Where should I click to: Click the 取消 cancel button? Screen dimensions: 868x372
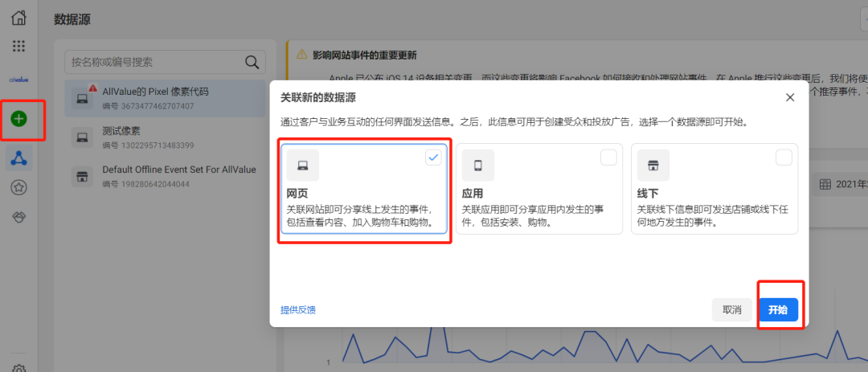pyautogui.click(x=732, y=310)
